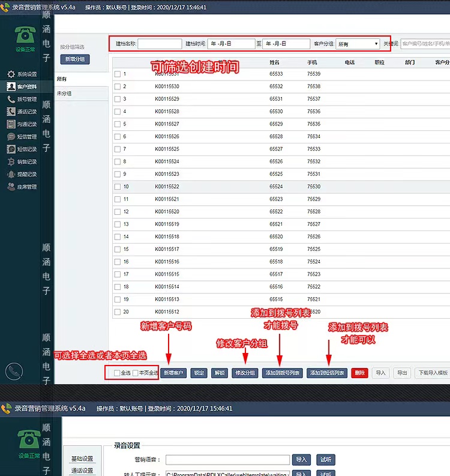This screenshot has width=450, height=476.
Task: Click the app logo in lower window title bar
Action: tap(6, 409)
